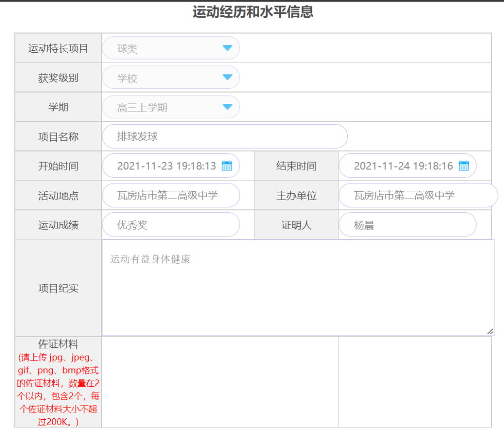Focus the 开始时间 date text field
The height and width of the screenshot is (437, 504).
[166, 166]
